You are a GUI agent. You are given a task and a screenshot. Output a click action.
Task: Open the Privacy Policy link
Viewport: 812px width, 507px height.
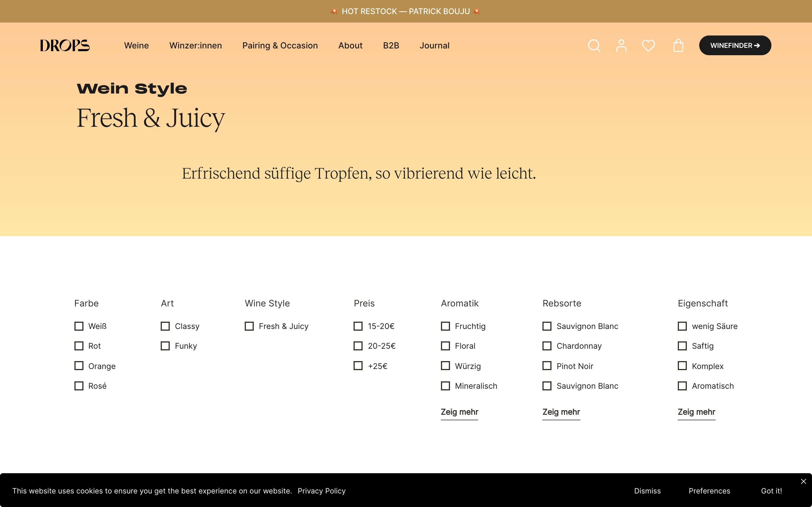pyautogui.click(x=321, y=491)
